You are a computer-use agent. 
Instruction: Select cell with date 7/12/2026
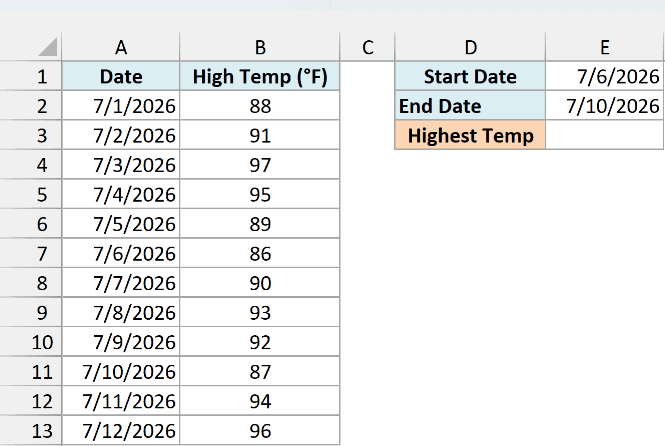(121, 430)
